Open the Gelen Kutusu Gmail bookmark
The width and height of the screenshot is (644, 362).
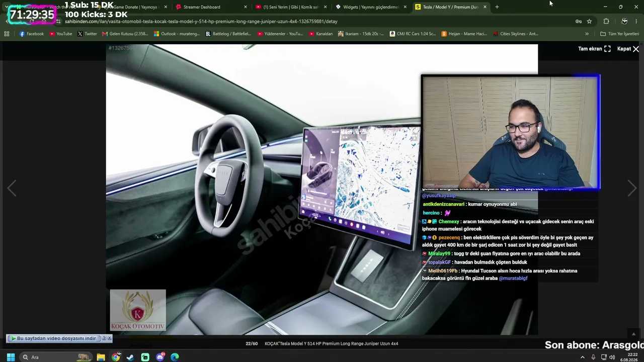coord(125,34)
